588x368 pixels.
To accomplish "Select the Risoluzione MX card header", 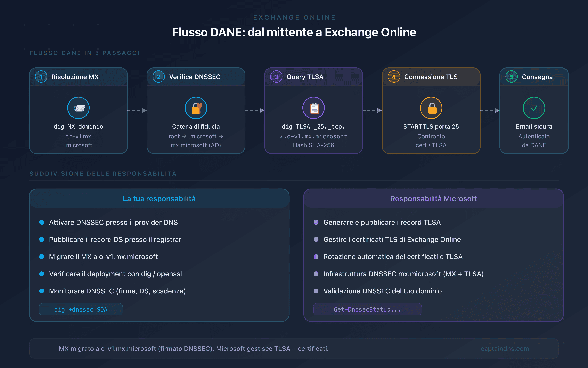I will click(78, 77).
